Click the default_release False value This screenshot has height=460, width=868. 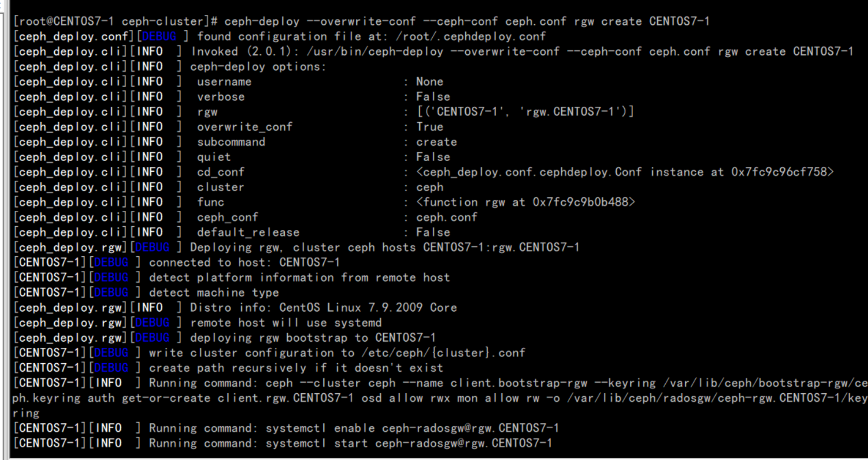(433, 232)
